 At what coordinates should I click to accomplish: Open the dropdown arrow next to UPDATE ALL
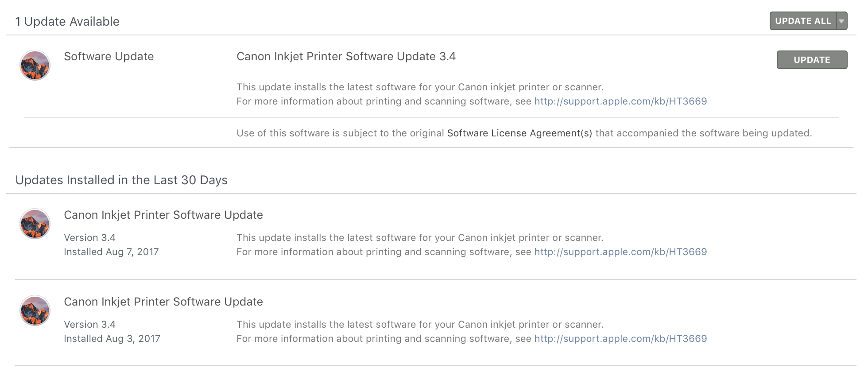[841, 21]
